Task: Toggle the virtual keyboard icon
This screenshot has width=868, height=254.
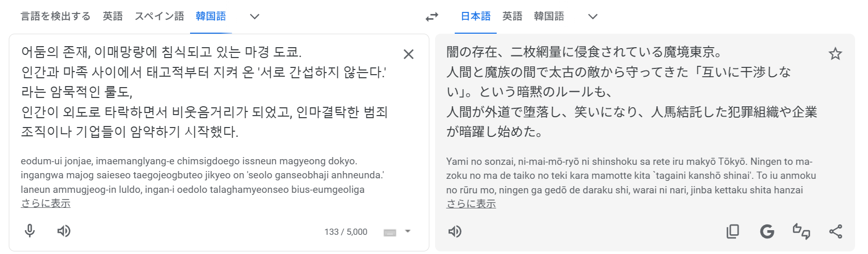Action: click(390, 232)
